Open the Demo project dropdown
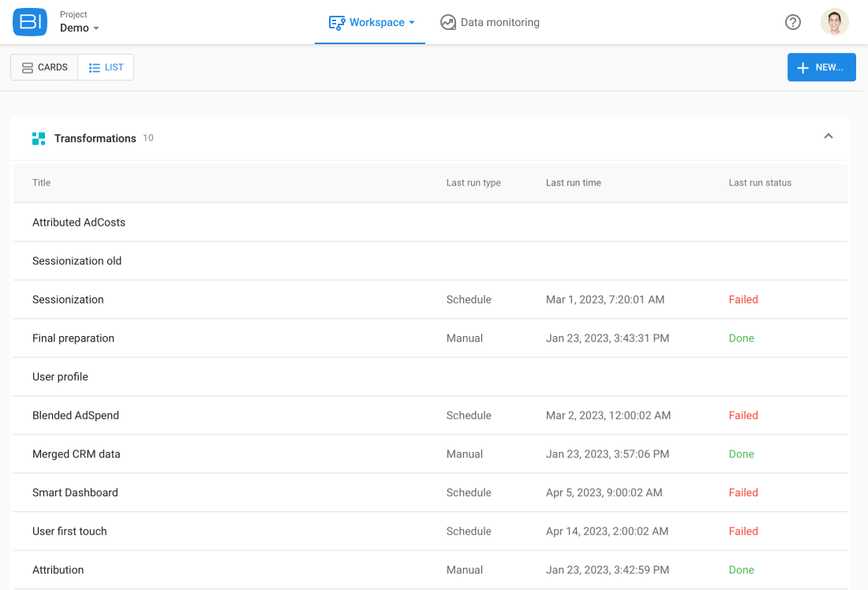Viewport: 868px width, 590px height. pos(80,28)
